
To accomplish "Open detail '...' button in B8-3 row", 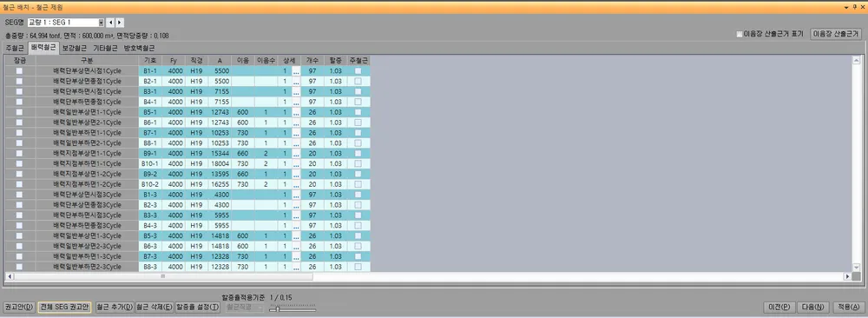I will 296,267.
